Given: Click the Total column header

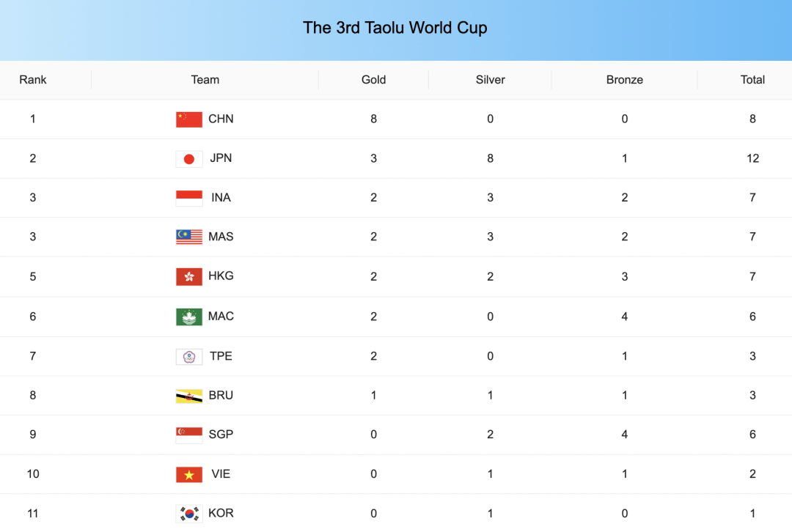Looking at the screenshot, I should (x=752, y=80).
